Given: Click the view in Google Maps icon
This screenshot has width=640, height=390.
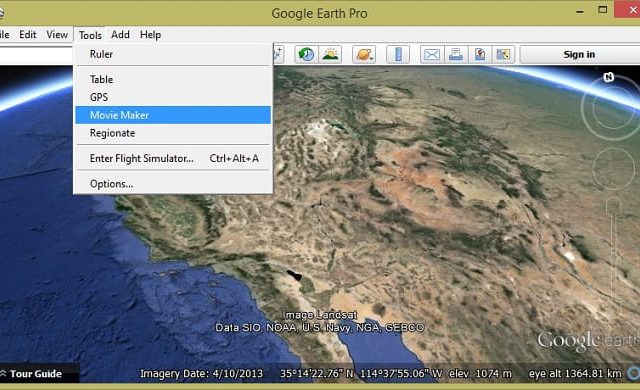Looking at the screenshot, I should (503, 54).
